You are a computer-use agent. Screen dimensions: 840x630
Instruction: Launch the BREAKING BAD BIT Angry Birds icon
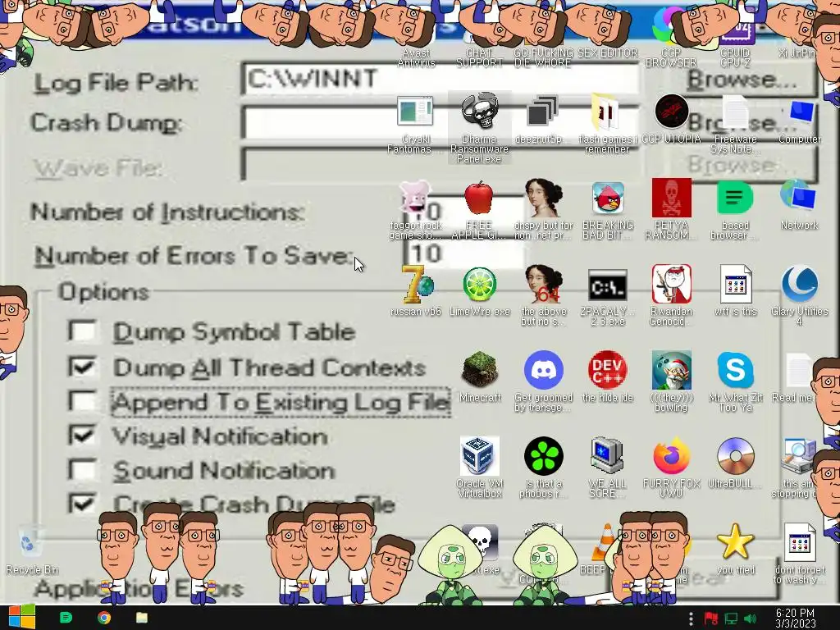click(x=608, y=199)
